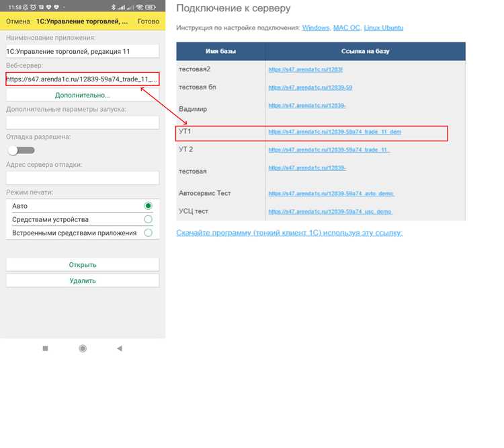Tap the Android back navigation triangle
Viewport: 504px width, 448px height.
[x=120, y=348]
